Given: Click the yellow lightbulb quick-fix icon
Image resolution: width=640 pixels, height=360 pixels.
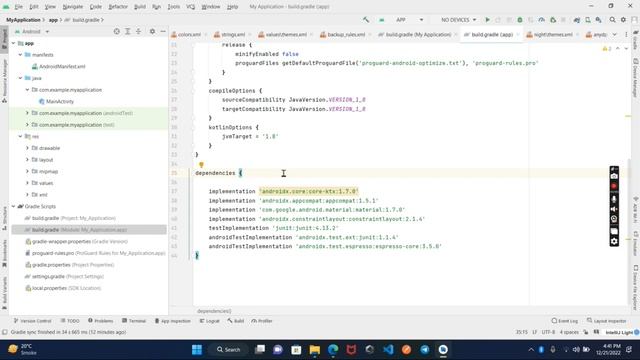Looking at the screenshot, I should pyautogui.click(x=201, y=165).
